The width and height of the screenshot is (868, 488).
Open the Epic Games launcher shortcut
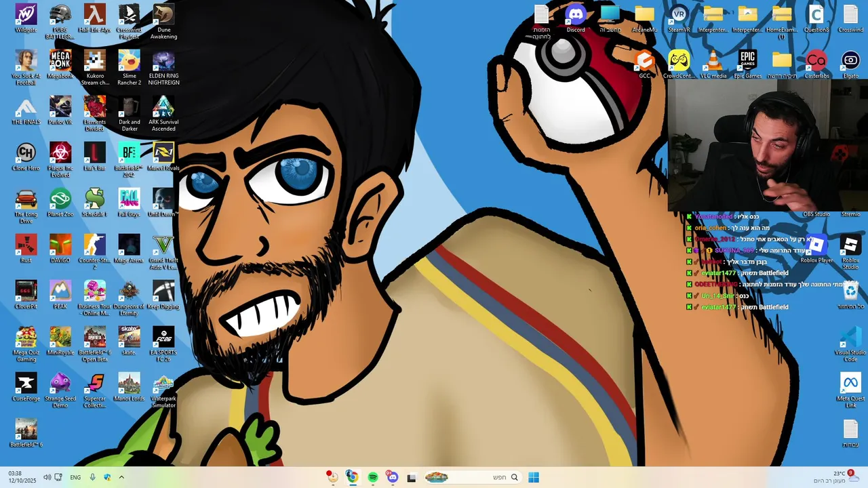coord(747,64)
